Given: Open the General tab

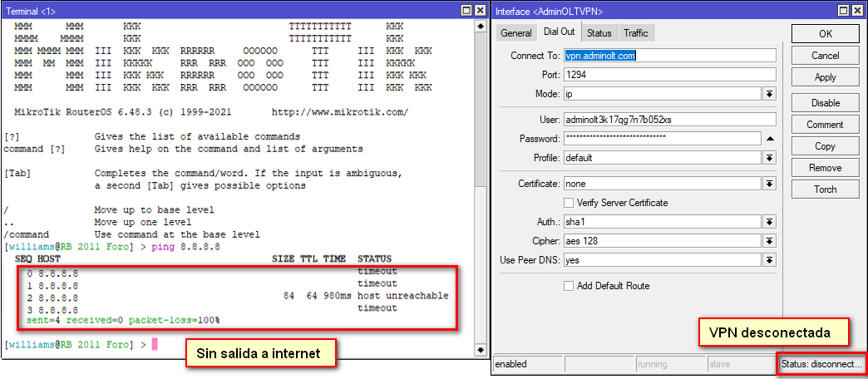Looking at the screenshot, I should click(515, 33).
